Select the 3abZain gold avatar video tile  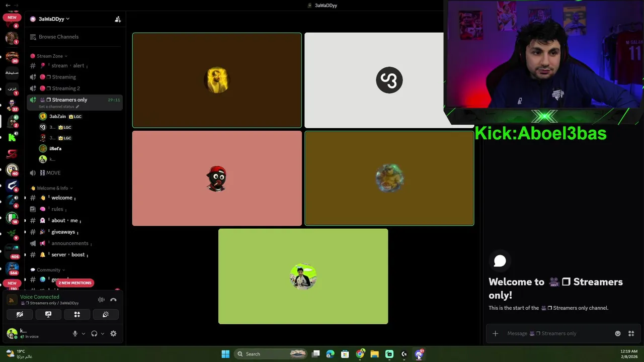click(x=217, y=80)
